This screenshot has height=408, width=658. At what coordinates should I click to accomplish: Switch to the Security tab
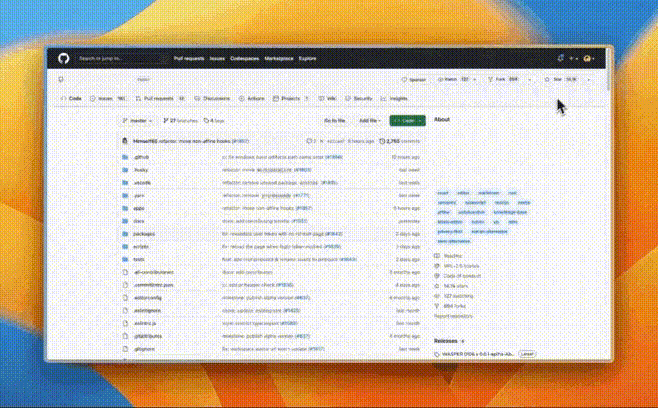tap(359, 99)
